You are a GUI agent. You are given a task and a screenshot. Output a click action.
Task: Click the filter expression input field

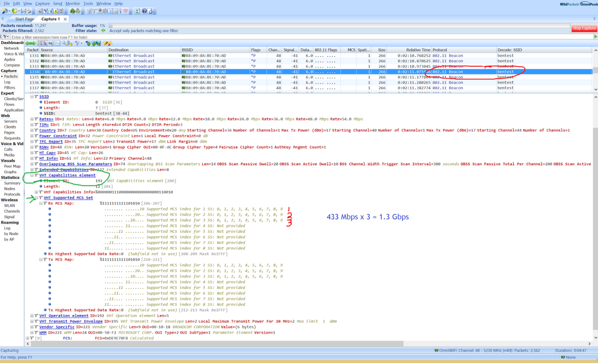(301, 37)
